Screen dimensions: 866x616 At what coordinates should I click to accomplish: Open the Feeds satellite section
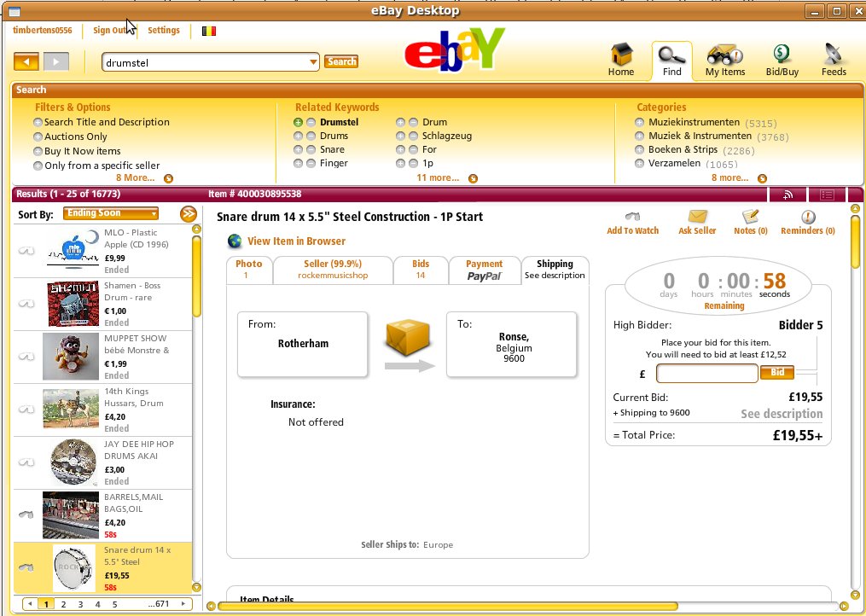[x=834, y=60]
